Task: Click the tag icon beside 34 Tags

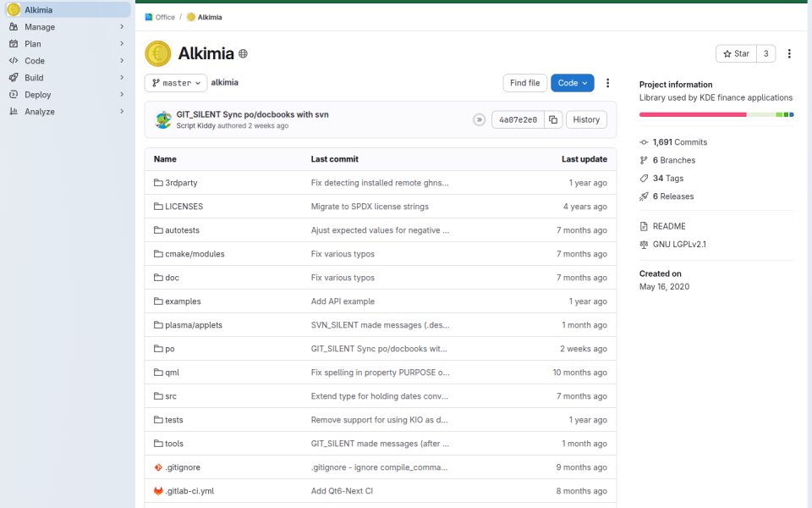Action: (x=644, y=179)
